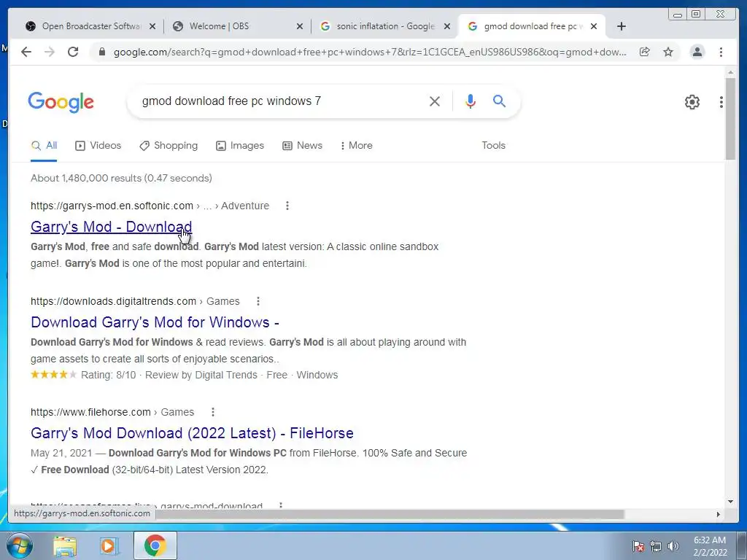Click the 'About 1,480,000 results' text

click(x=122, y=178)
